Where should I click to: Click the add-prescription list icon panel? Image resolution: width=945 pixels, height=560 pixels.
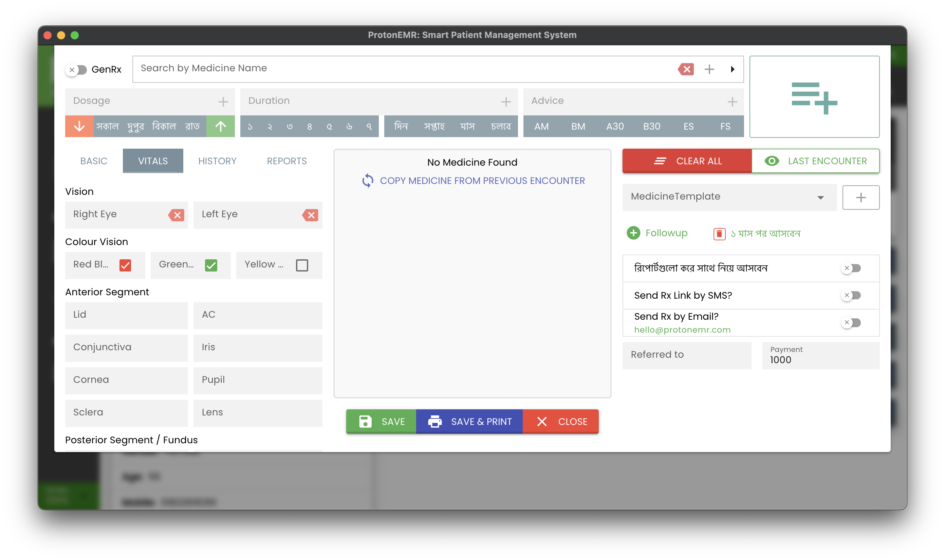[814, 97]
